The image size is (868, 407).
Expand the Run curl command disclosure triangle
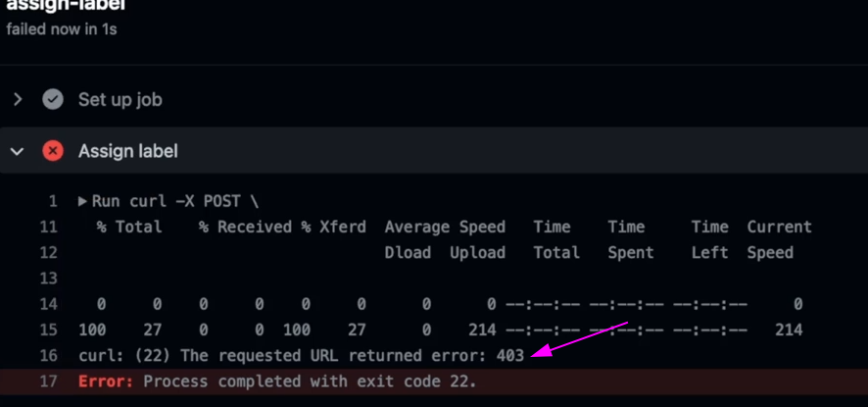pos(82,201)
